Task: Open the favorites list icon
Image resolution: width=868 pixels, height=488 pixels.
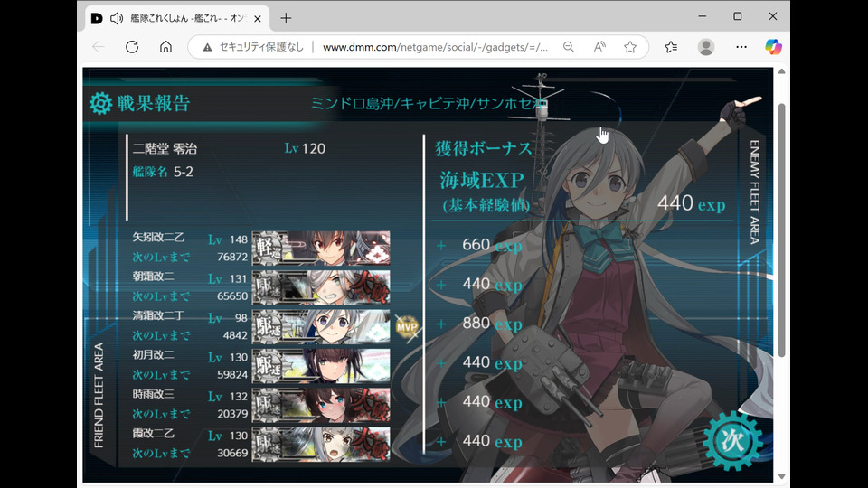Action: [x=671, y=47]
